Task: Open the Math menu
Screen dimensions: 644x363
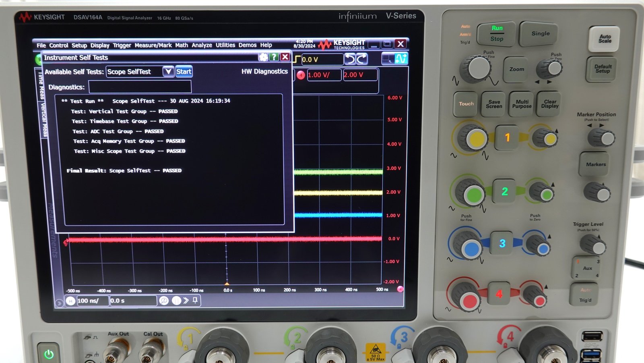Action: pos(182,45)
